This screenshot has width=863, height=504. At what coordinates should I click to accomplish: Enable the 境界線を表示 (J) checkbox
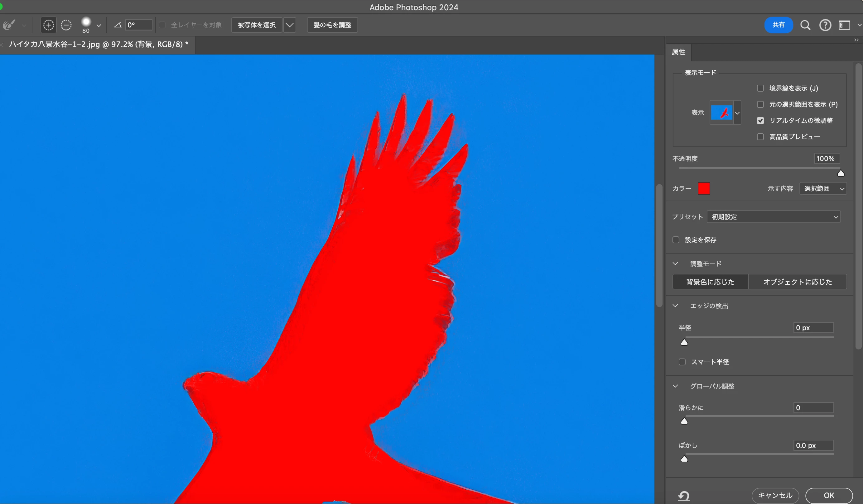click(x=760, y=88)
